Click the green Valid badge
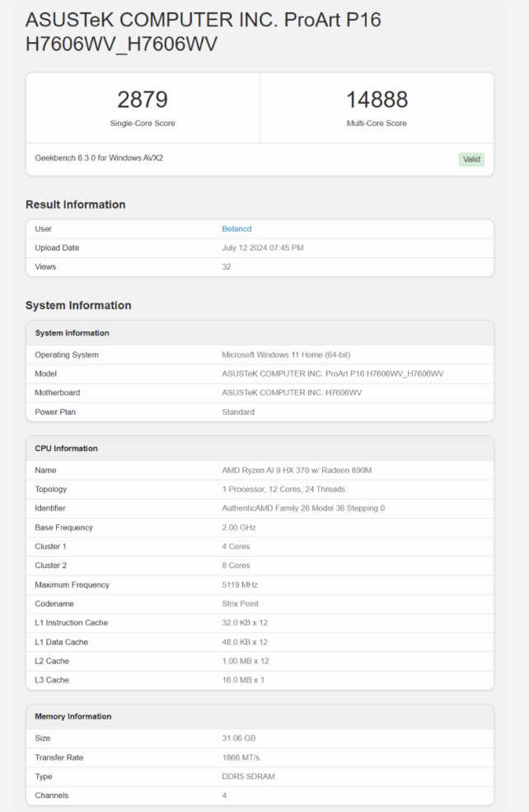The height and width of the screenshot is (812, 529). pos(471,159)
